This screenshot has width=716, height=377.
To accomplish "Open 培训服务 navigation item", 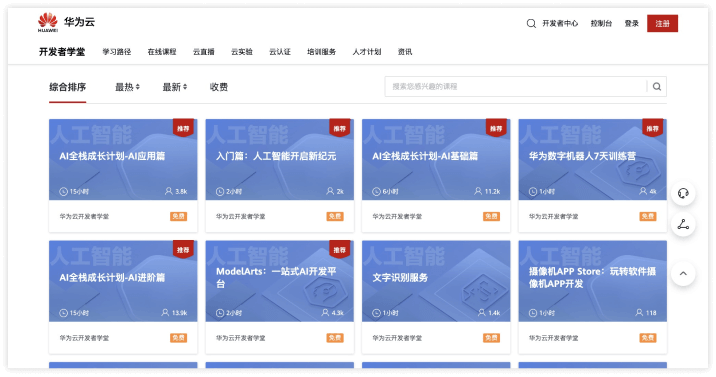I will [321, 52].
